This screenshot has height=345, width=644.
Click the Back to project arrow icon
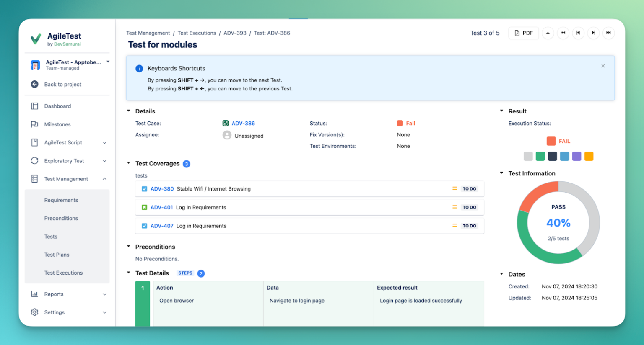click(35, 84)
